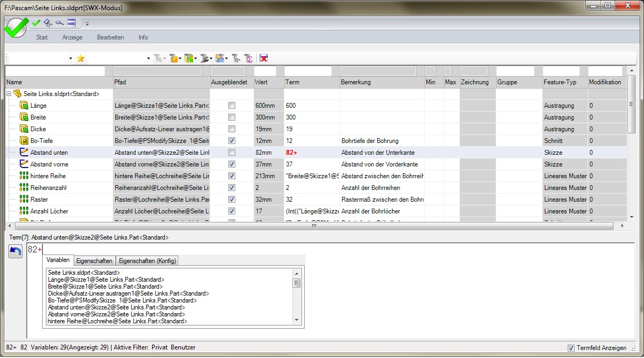
Task: Click the horizontal scrollbar under the table
Action: tap(314, 226)
